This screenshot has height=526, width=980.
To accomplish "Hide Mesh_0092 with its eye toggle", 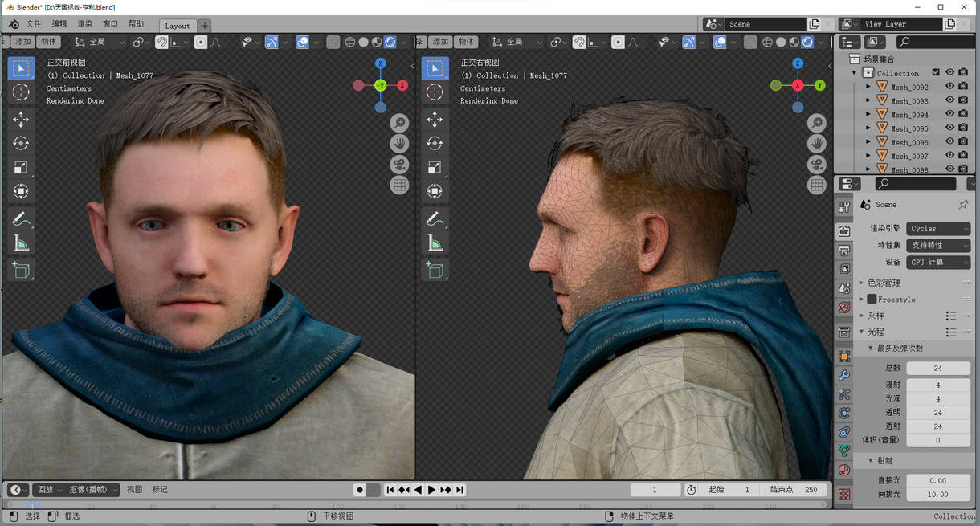I will coord(948,87).
